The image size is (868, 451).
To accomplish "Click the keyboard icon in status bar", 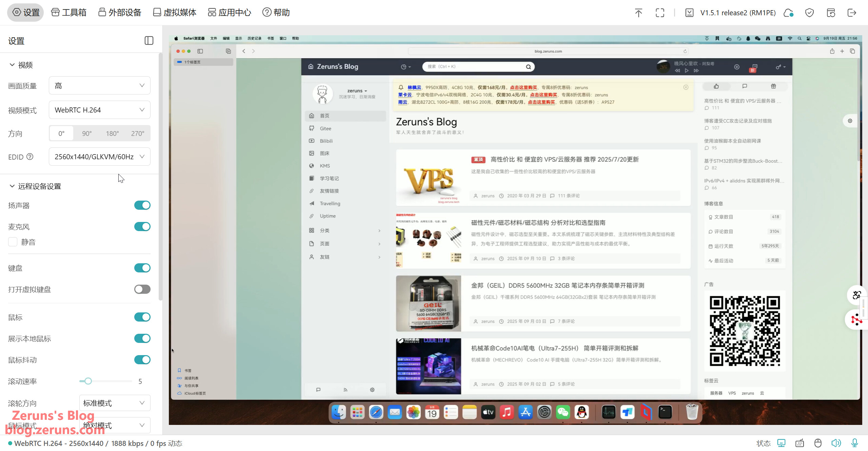I will click(800, 443).
